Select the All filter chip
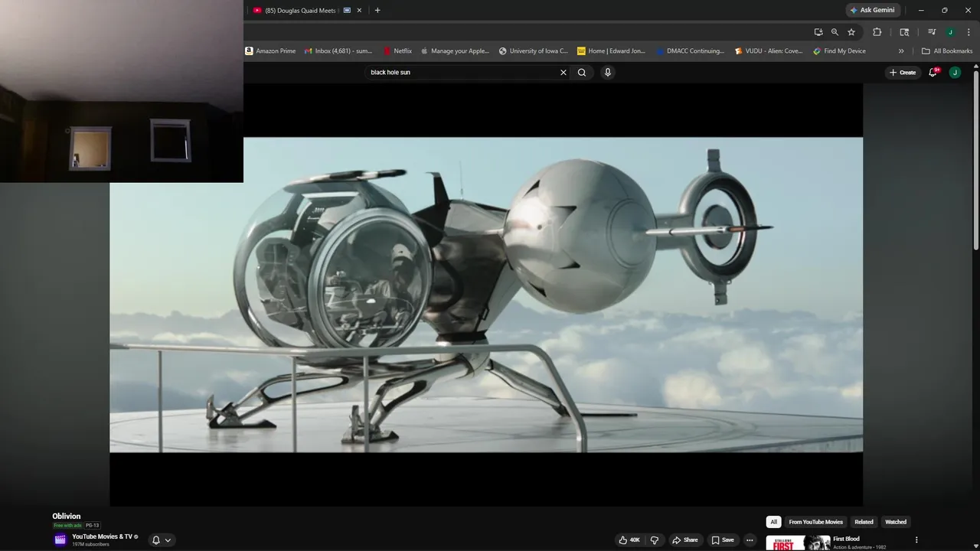Viewport: 980px width, 551px height. pos(774,522)
